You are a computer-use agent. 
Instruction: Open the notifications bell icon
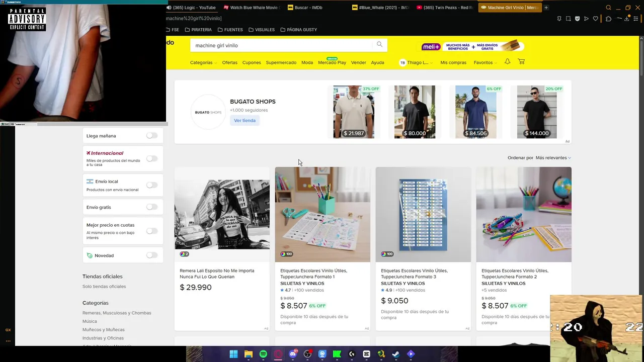click(x=507, y=61)
